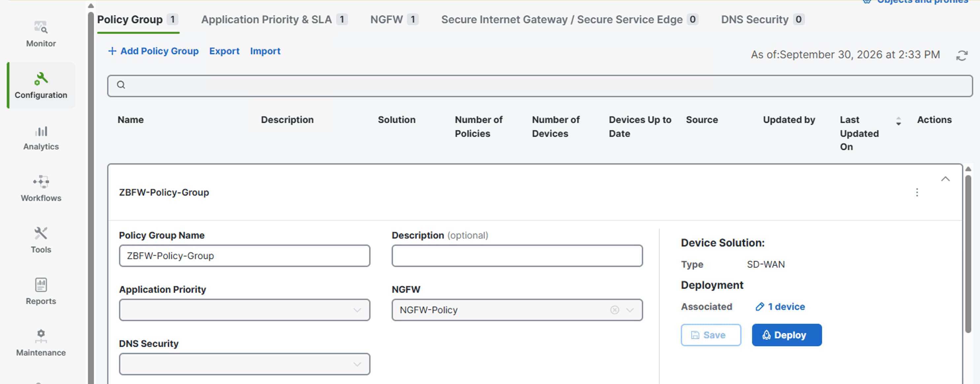980x384 pixels.
Task: Open the NGFW tab
Action: [394, 19]
